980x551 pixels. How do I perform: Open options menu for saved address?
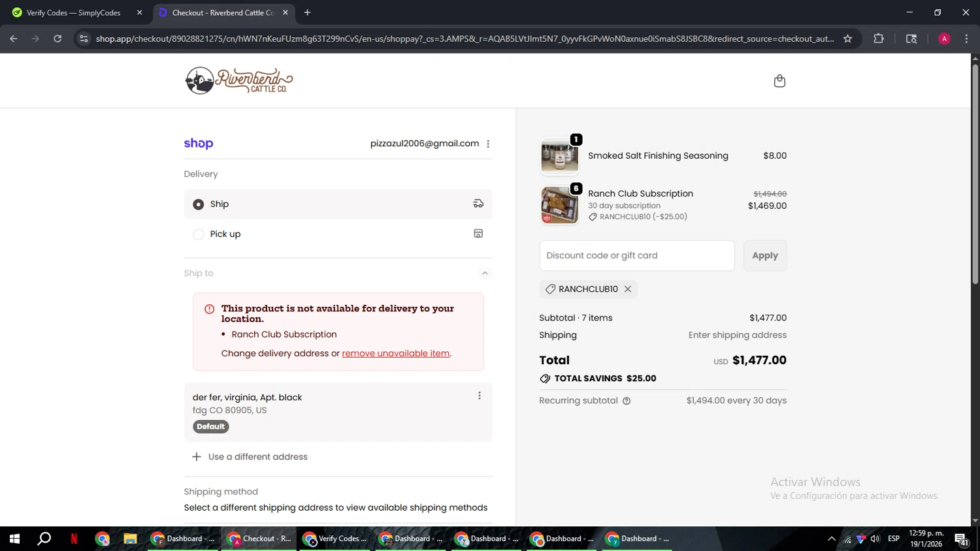(x=480, y=396)
